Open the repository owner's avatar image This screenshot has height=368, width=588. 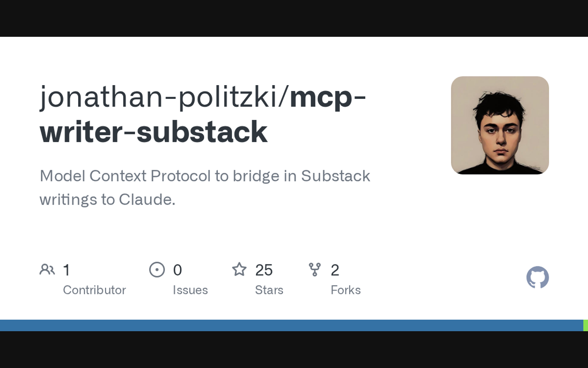500,125
